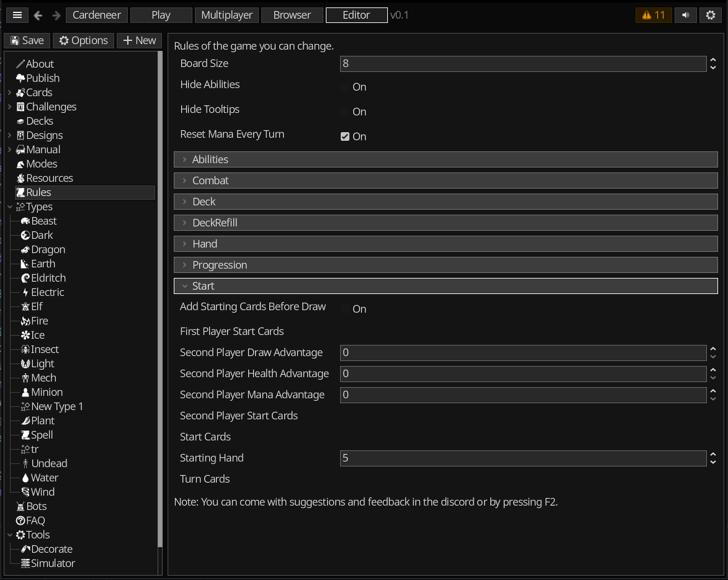
Task: Switch to the Browser tab
Action: click(292, 15)
